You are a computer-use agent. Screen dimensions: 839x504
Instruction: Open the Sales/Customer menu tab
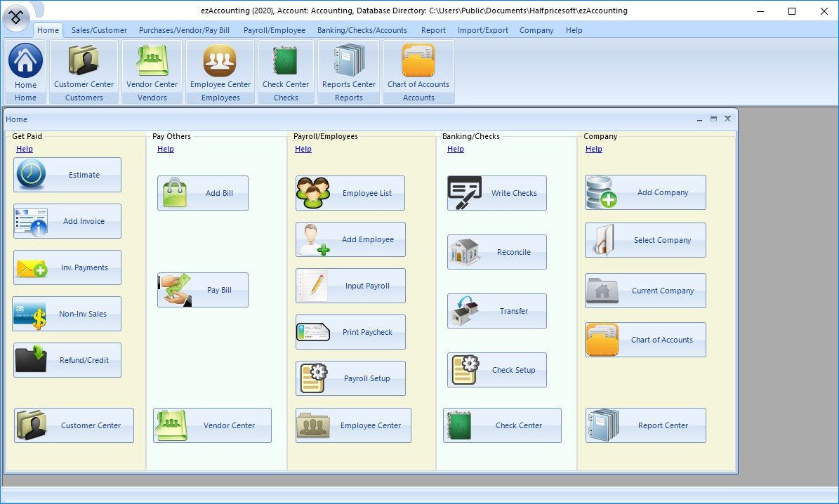click(99, 30)
